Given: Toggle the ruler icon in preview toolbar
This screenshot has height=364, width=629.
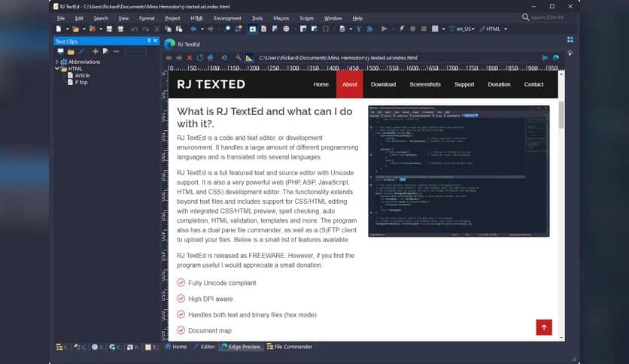Looking at the screenshot, I should 249,58.
